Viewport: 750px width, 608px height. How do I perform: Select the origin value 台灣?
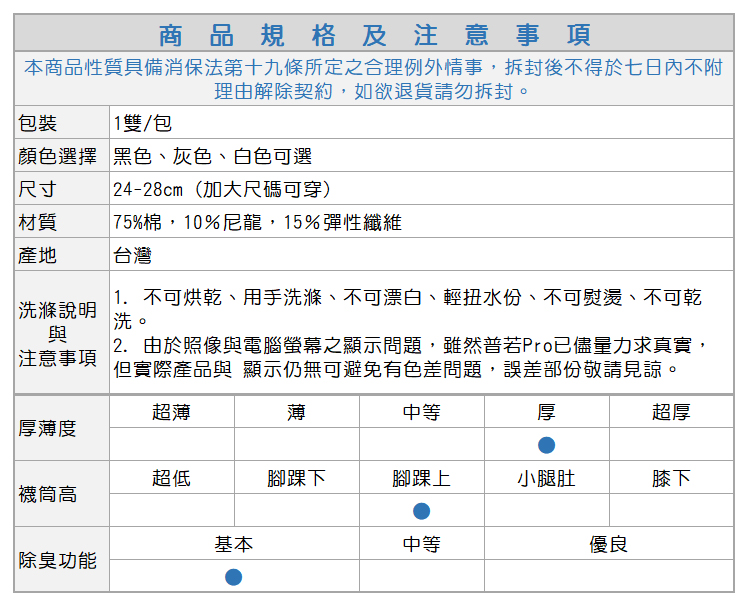pos(132,255)
